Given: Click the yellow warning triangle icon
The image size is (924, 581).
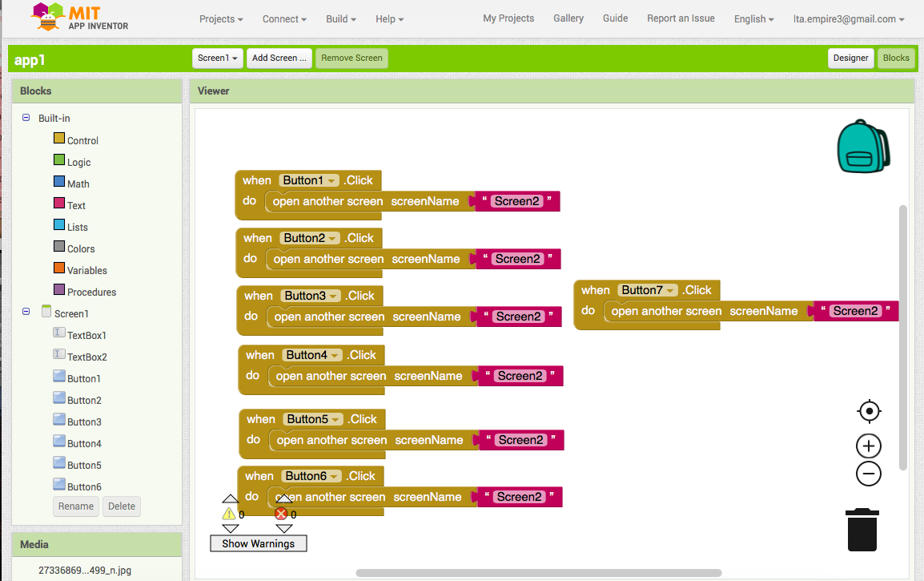Looking at the screenshot, I should point(229,514).
